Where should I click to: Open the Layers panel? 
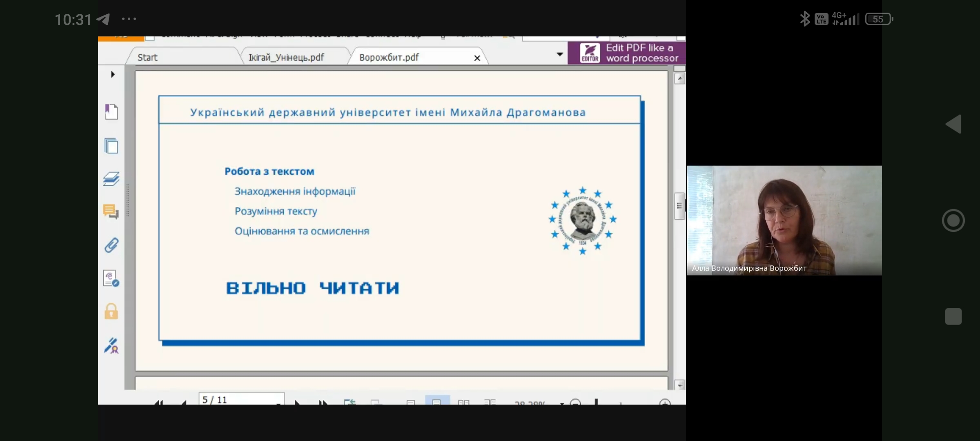tap(111, 179)
